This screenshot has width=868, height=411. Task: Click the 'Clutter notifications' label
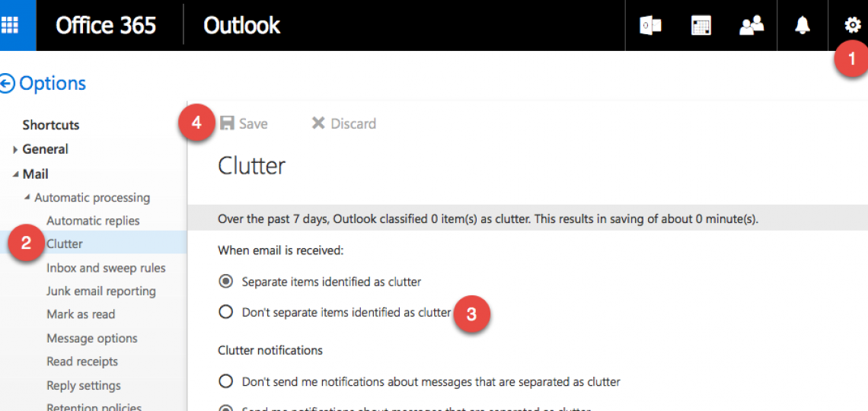coord(270,351)
